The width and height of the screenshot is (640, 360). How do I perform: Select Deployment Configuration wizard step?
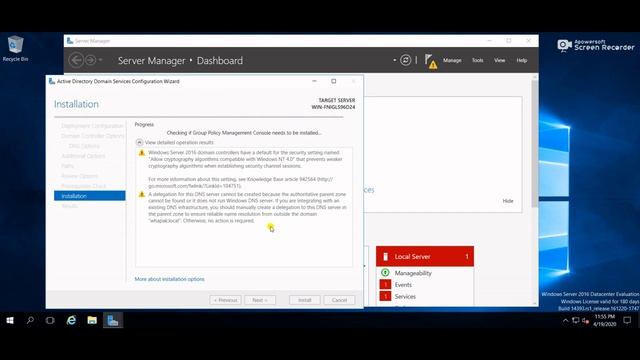92,126
